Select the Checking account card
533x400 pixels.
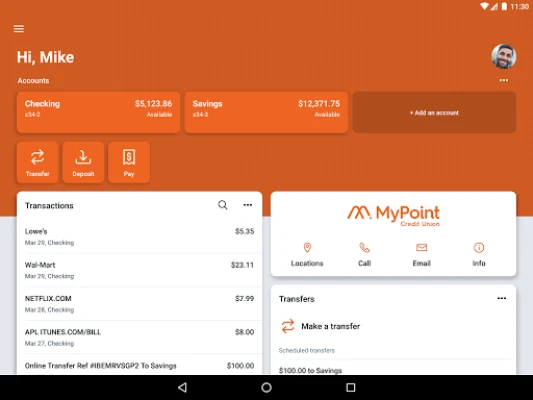99,112
